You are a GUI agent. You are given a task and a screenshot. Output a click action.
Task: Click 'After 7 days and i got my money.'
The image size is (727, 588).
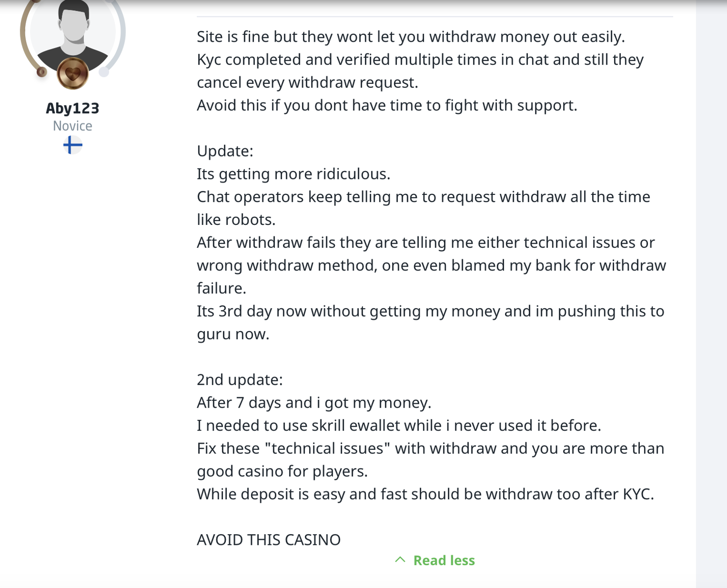point(314,403)
